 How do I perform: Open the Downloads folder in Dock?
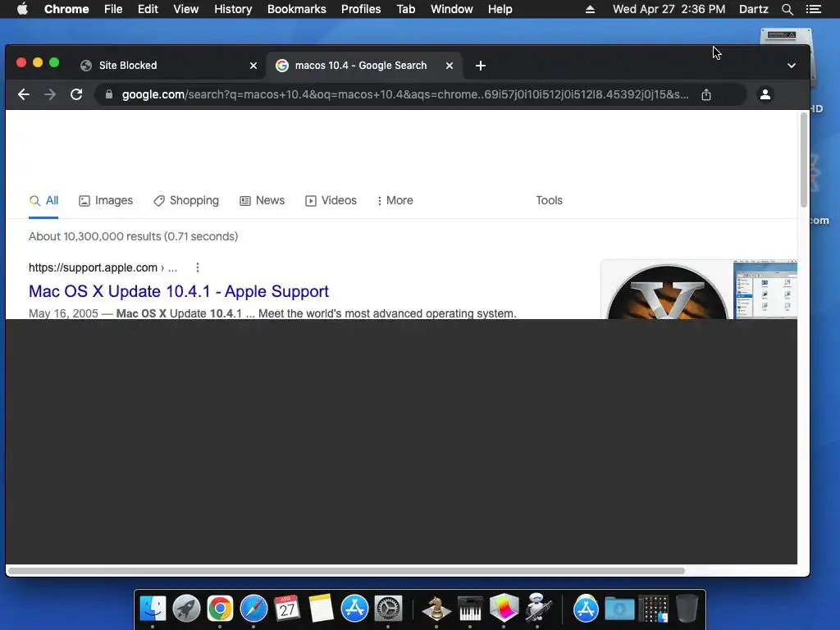619,609
